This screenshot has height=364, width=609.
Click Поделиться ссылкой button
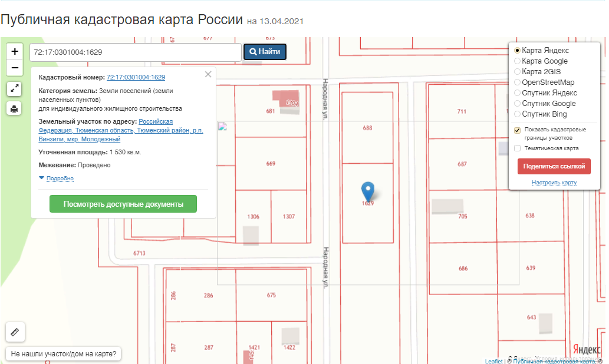(x=554, y=166)
